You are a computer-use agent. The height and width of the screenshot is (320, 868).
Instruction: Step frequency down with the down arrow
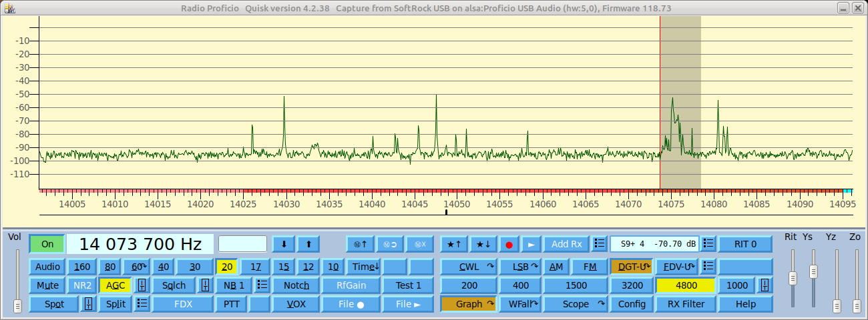pos(284,244)
